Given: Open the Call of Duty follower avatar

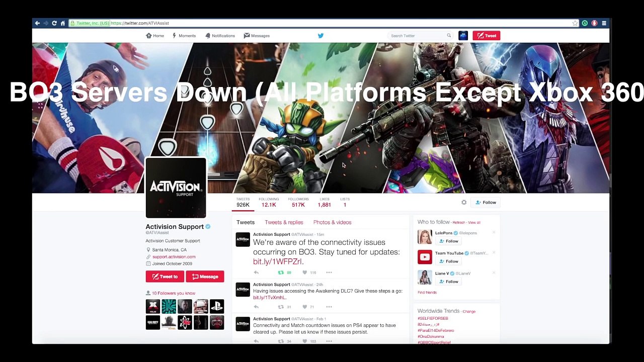Looking at the screenshot, I should tap(153, 322).
